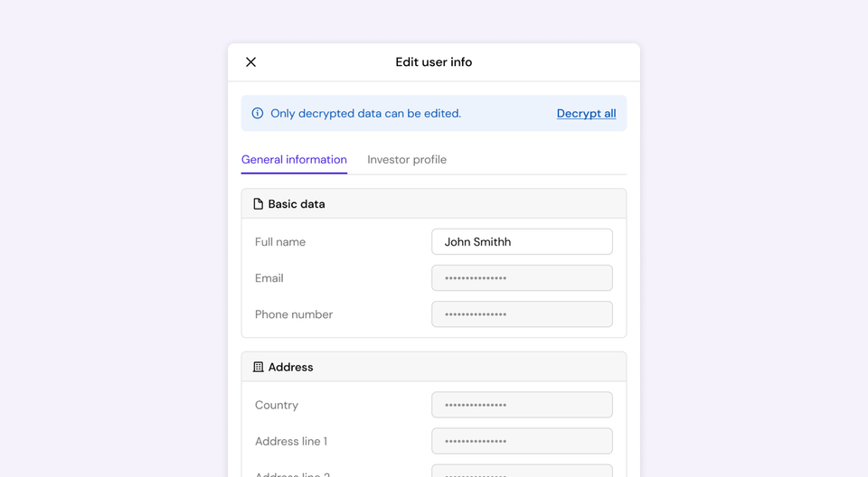This screenshot has height=477, width=868.
Task: Close the Edit user info dialog
Action: 250,62
